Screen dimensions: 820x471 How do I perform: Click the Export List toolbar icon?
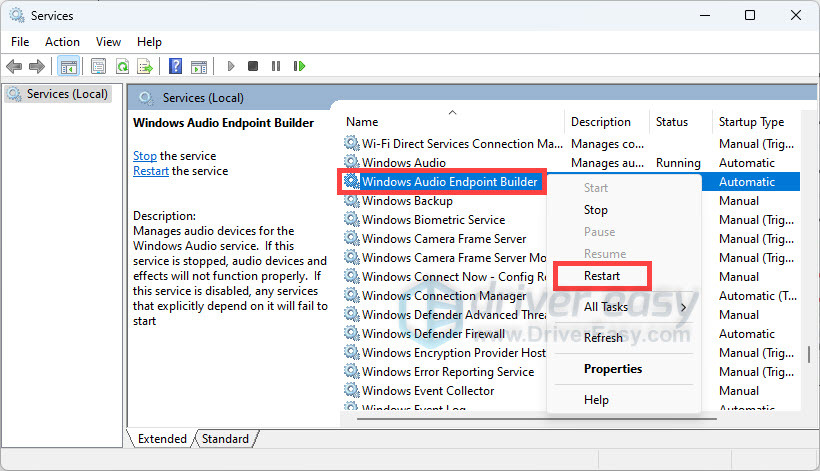[x=144, y=66]
